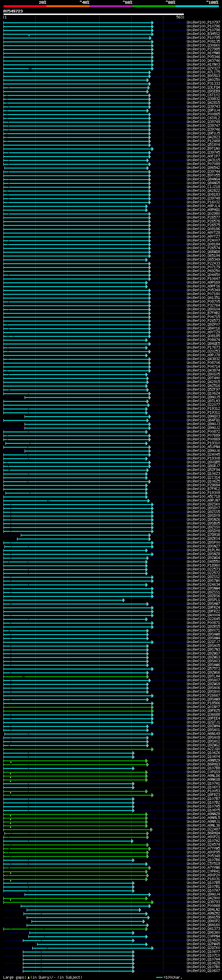Open hit UniRef100_A7YVW5

click(203, 848)
